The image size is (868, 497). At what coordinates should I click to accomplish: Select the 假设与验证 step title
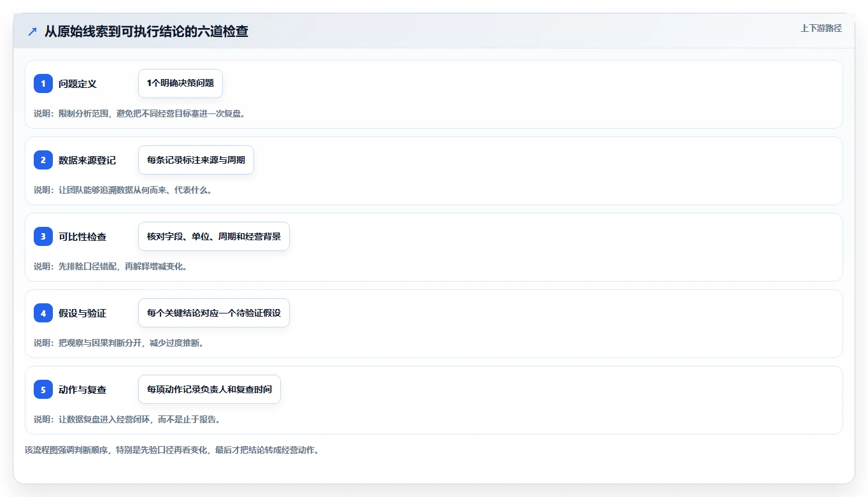(83, 313)
